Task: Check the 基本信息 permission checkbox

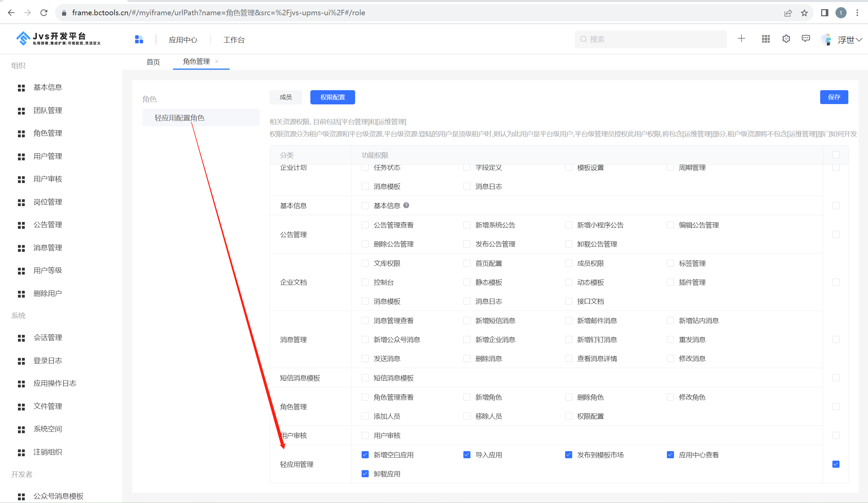Action: coord(365,205)
